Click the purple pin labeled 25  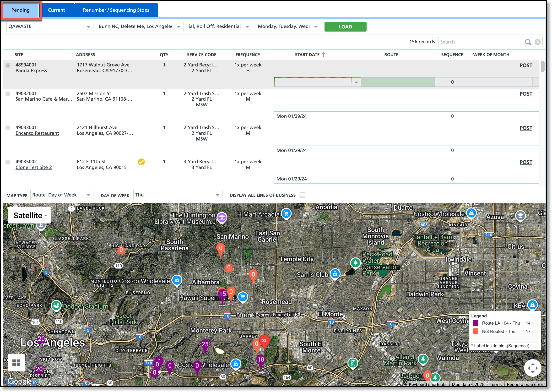pos(205,345)
